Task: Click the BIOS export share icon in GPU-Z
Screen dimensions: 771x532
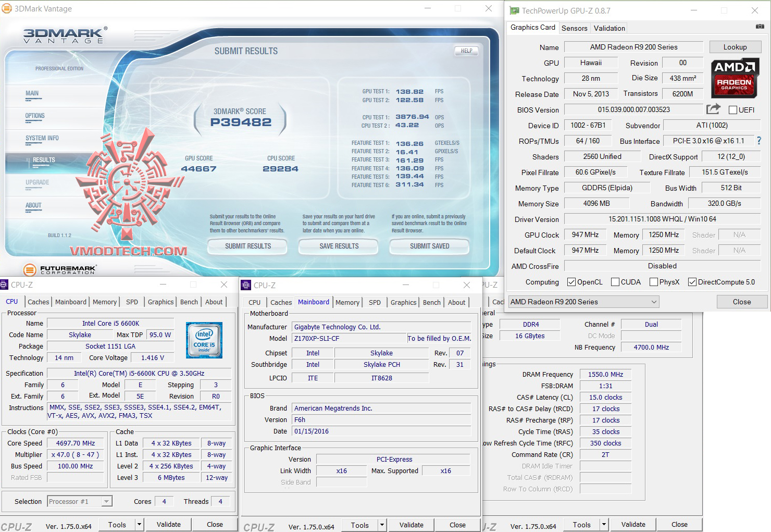Action: [x=713, y=109]
